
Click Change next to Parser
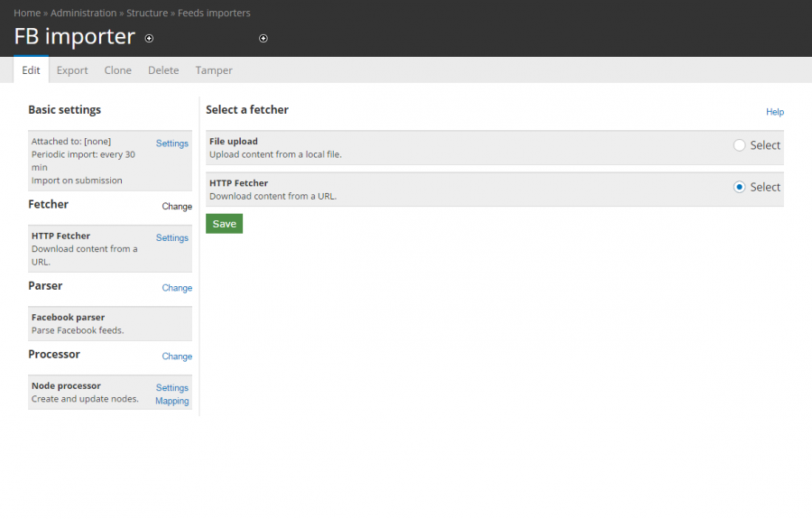click(177, 288)
